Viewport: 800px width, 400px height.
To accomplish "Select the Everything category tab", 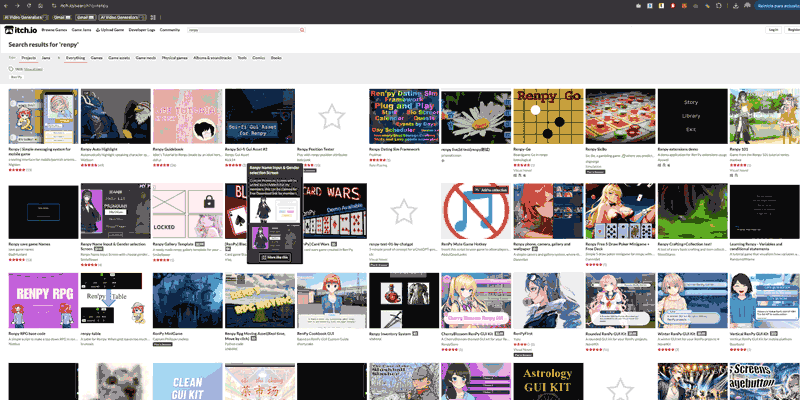I will [76, 58].
